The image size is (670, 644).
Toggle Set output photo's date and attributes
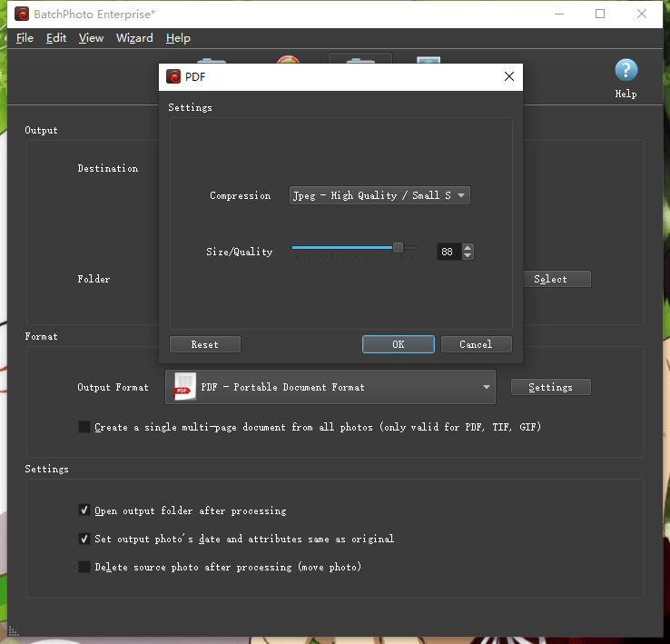pos(84,539)
